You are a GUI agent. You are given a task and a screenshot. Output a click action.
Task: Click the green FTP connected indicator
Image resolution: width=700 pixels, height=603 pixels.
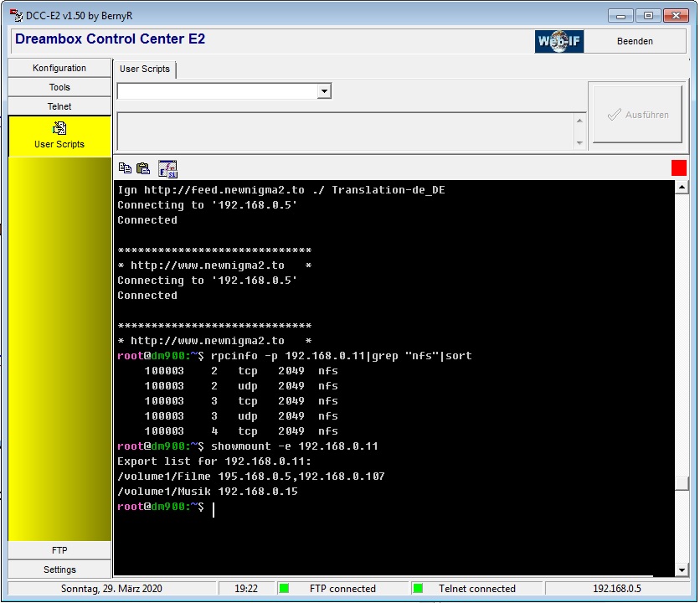click(x=284, y=589)
